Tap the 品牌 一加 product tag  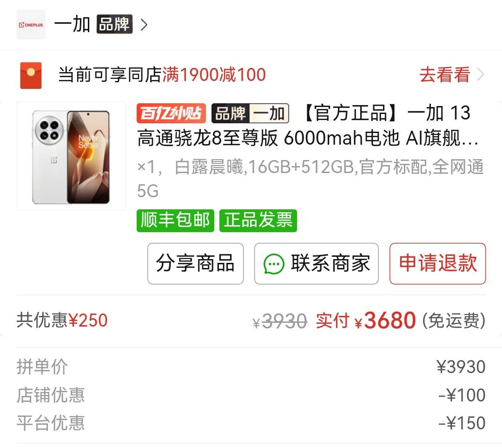pos(250,113)
